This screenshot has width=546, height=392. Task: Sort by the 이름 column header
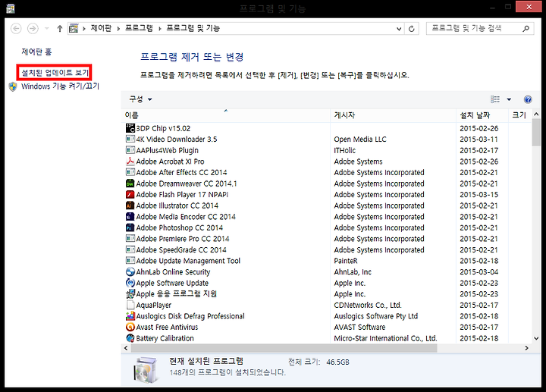click(226, 115)
